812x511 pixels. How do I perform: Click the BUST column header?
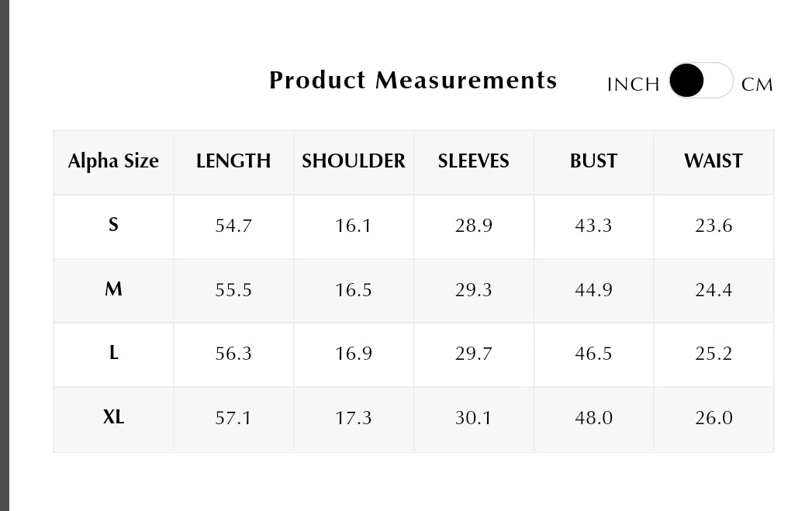click(593, 161)
